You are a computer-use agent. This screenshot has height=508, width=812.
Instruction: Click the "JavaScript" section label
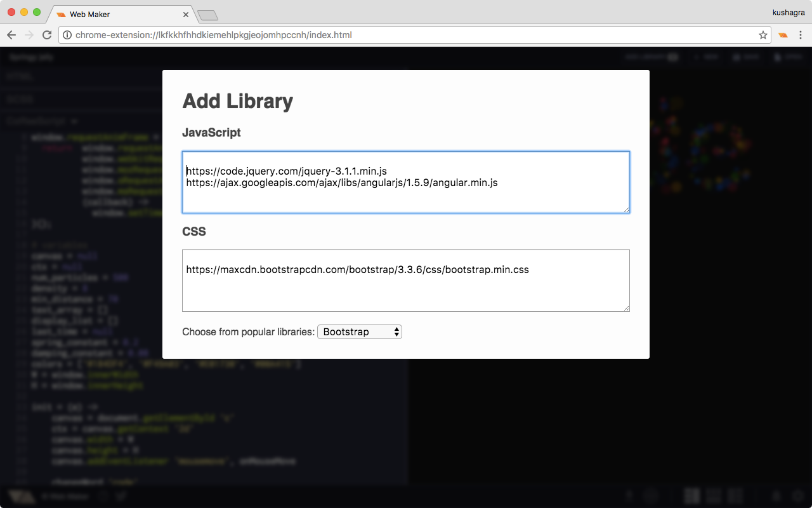[212, 133]
